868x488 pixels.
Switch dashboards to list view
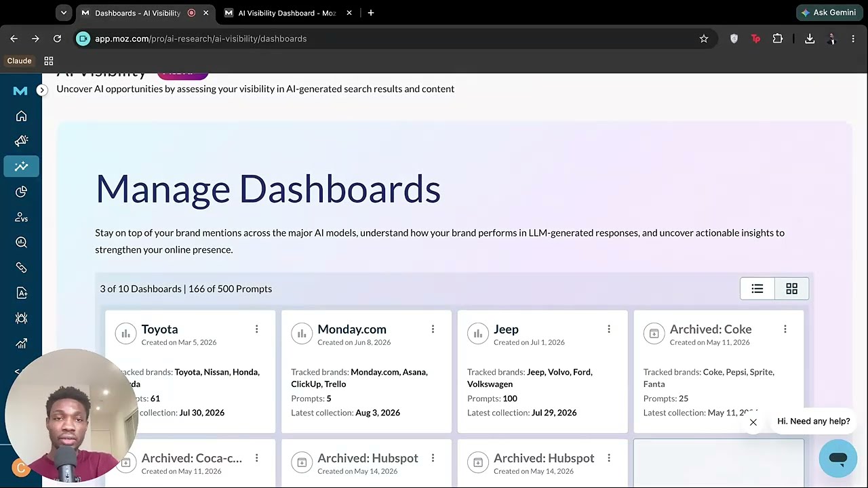click(757, 289)
